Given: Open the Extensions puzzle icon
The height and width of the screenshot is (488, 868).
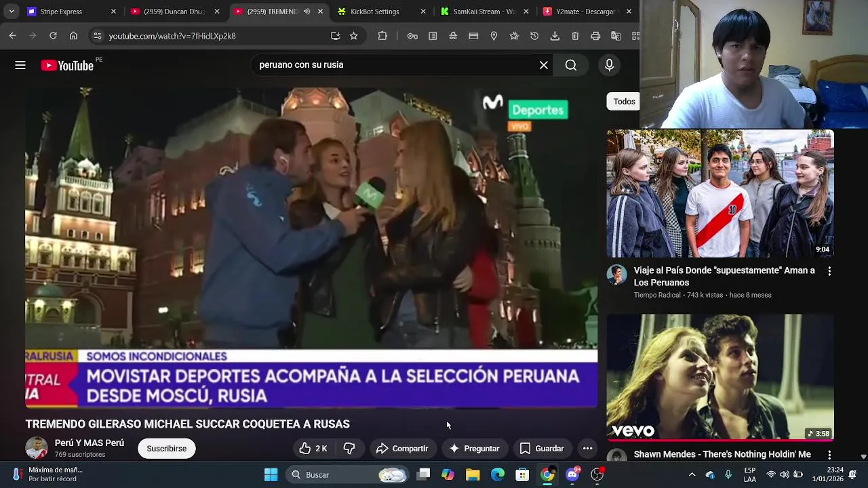Looking at the screenshot, I should coord(382,36).
